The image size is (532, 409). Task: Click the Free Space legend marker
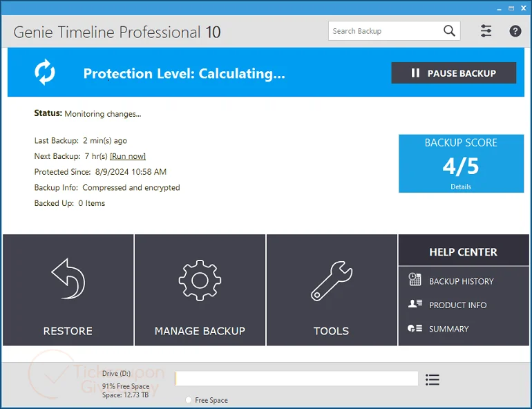pyautogui.click(x=189, y=400)
